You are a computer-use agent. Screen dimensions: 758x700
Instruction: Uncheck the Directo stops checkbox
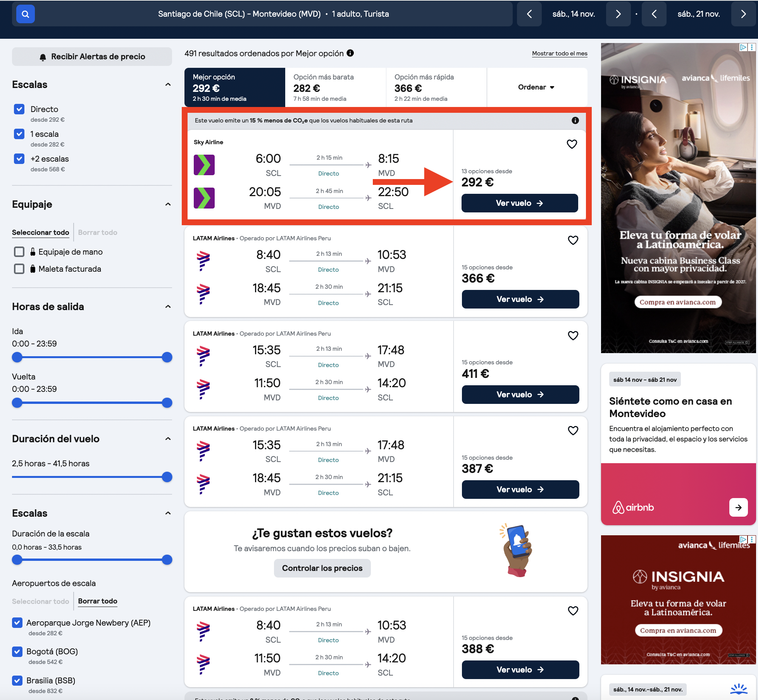click(19, 109)
